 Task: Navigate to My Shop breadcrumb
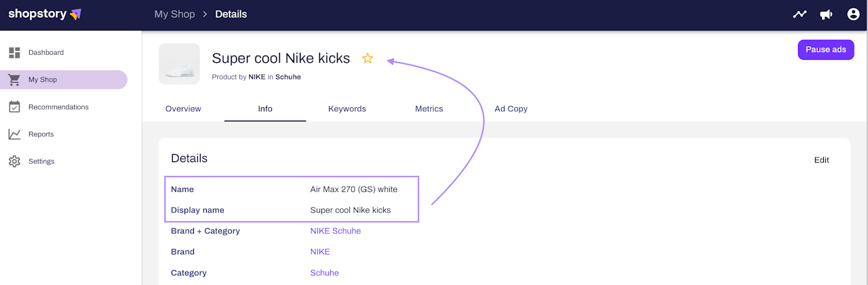click(174, 14)
